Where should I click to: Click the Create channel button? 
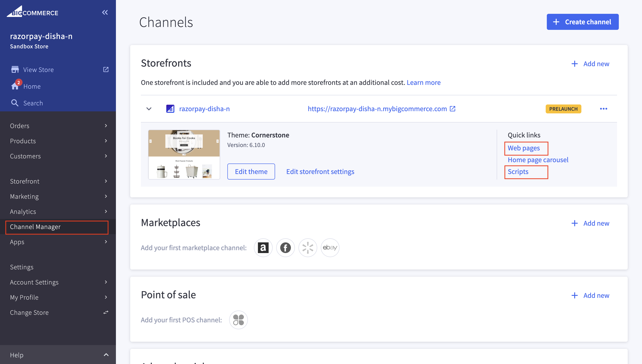click(582, 22)
